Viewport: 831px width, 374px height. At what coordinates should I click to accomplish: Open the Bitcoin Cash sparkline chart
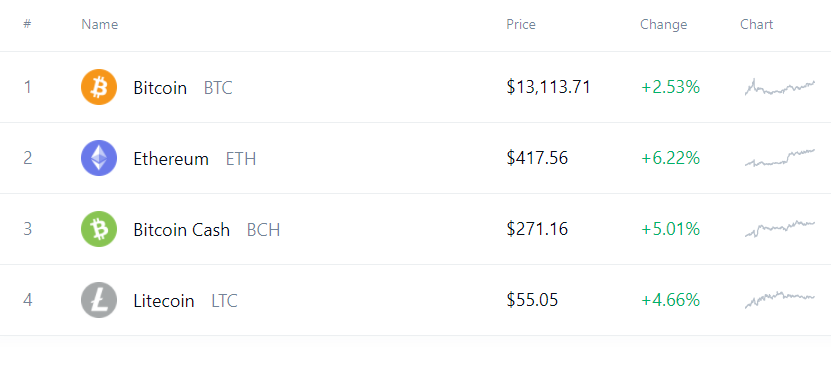pos(780,229)
